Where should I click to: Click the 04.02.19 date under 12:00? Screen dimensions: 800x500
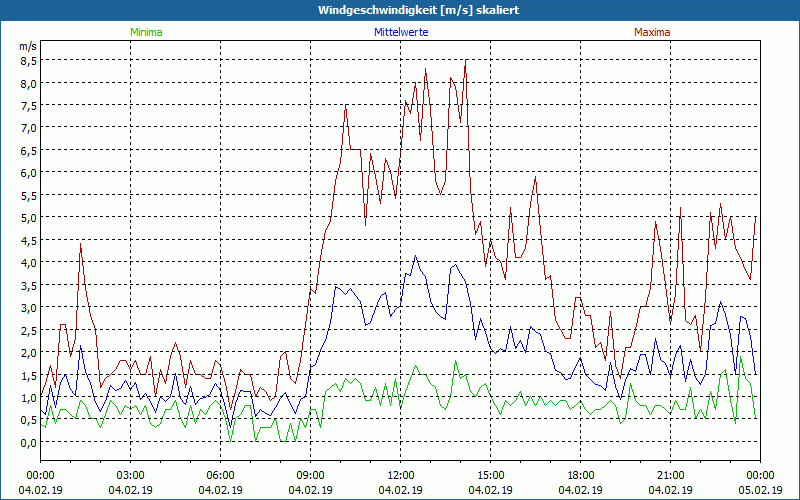click(401, 490)
